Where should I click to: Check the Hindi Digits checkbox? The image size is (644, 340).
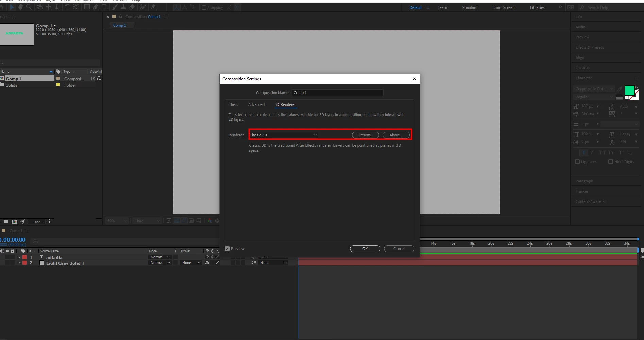[611, 162]
